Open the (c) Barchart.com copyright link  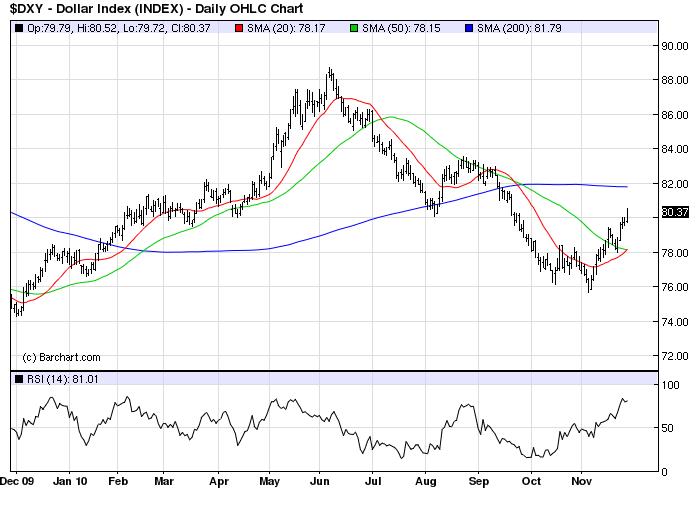[62, 357]
